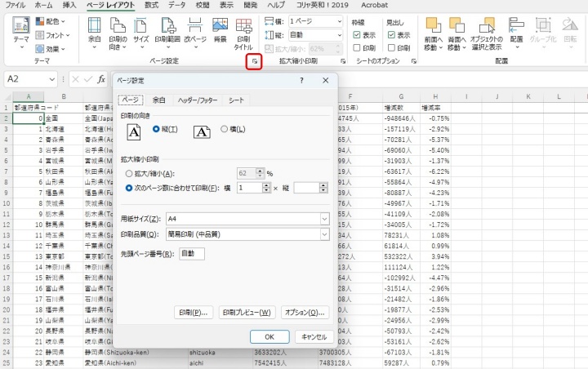Open the 余白 margins menu
The width and height of the screenshot is (588, 369).
click(x=94, y=33)
